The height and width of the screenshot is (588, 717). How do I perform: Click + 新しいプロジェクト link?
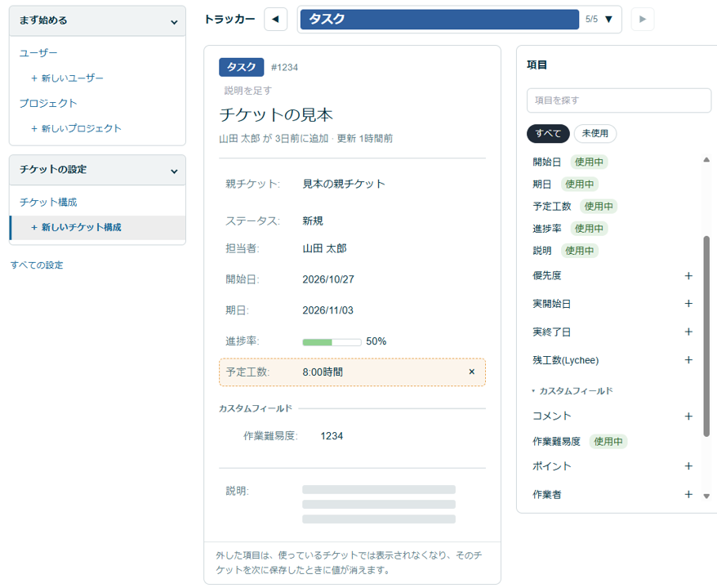[x=76, y=128]
